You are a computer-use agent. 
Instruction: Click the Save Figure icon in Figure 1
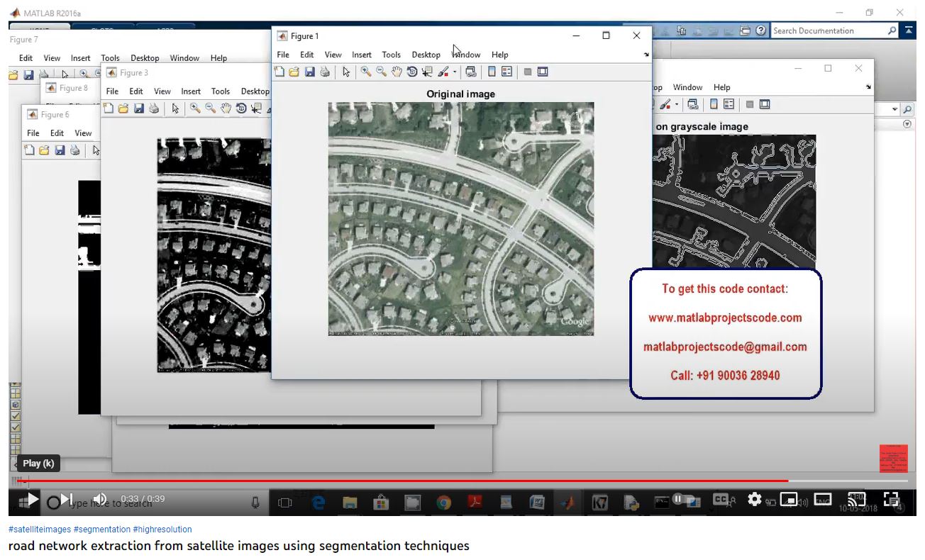coord(309,72)
